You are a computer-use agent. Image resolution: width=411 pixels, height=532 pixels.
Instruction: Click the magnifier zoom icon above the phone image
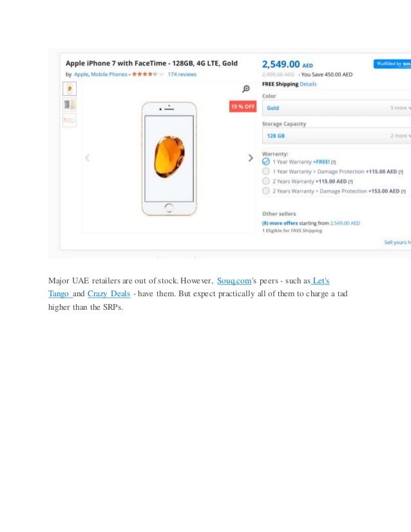[x=245, y=89]
